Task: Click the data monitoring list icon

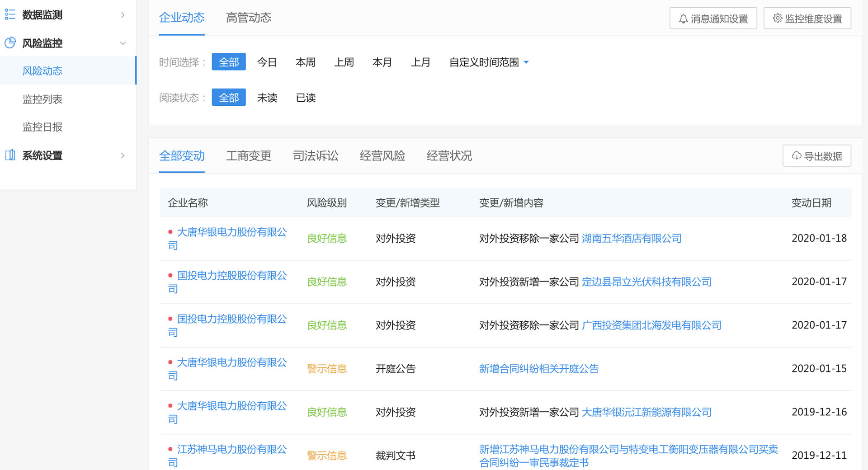Action: tap(10, 15)
